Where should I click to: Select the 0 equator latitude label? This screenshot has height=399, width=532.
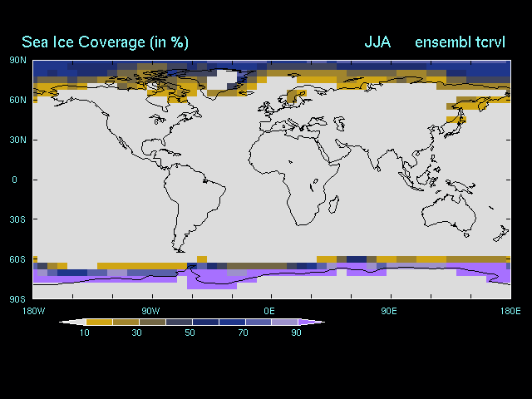tap(14, 180)
